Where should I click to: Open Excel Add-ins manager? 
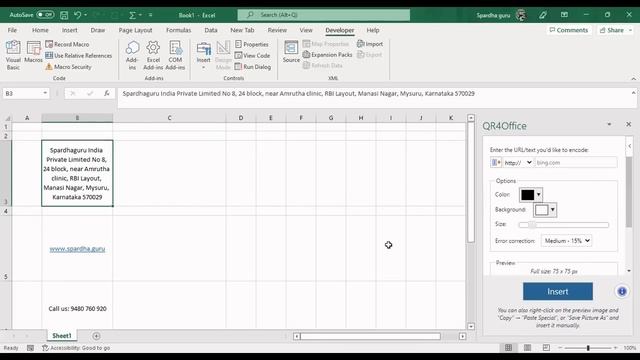click(153, 55)
